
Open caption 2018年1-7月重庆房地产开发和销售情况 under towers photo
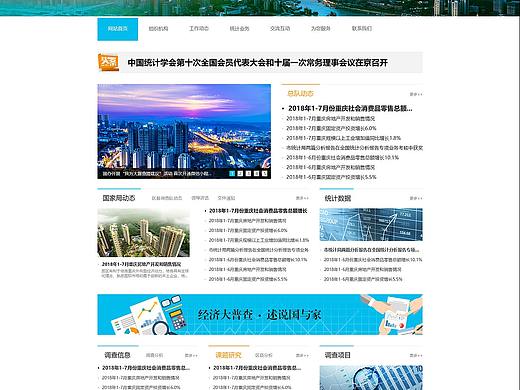tap(142, 264)
